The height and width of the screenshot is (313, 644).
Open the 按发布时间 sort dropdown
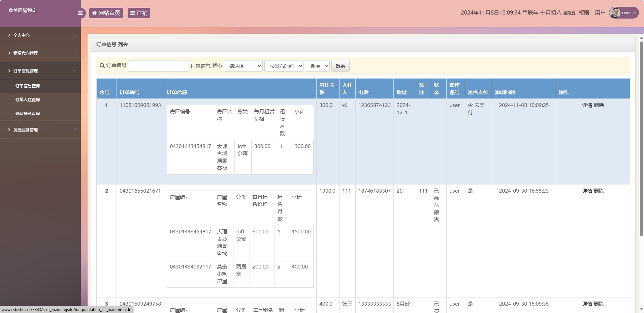coord(284,66)
